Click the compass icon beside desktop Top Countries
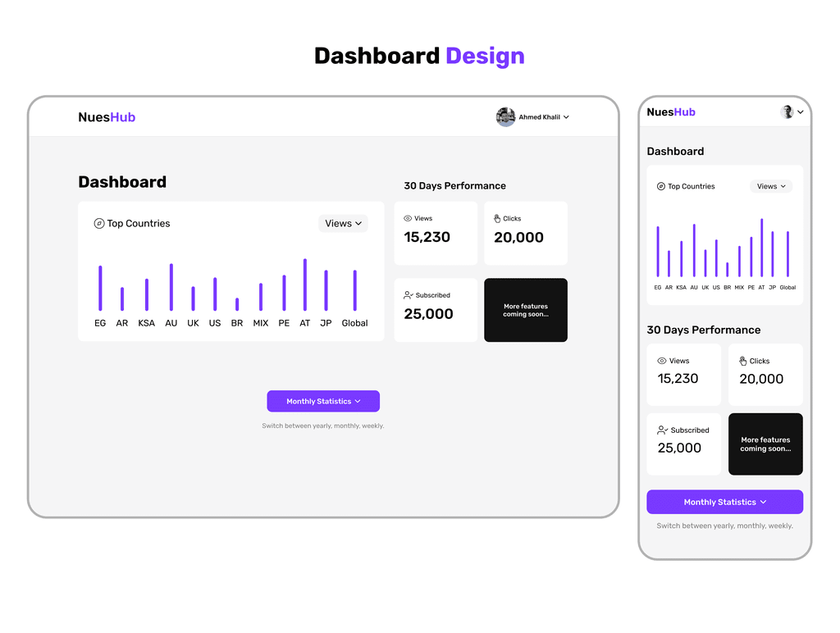 (x=99, y=223)
